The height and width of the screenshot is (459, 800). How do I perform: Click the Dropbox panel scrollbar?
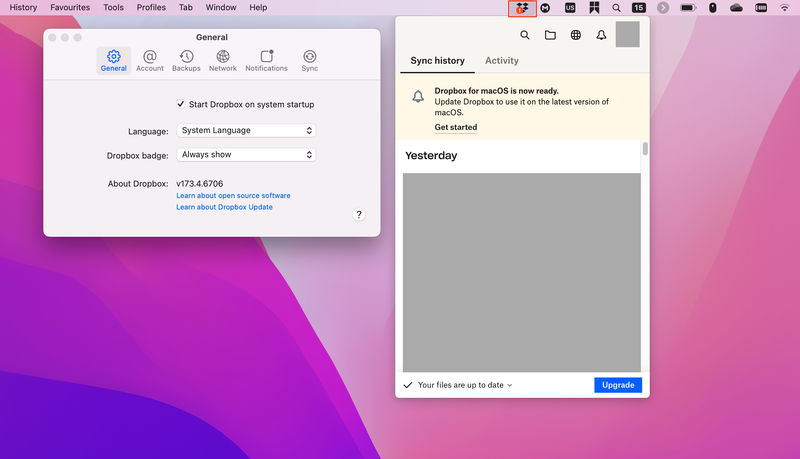point(645,149)
